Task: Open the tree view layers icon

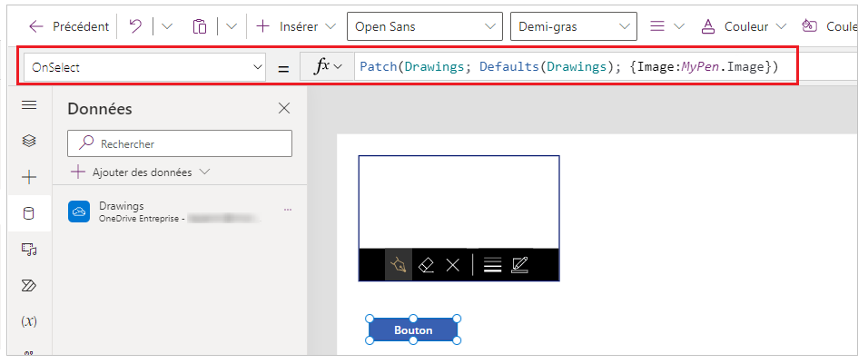Action: [29, 141]
